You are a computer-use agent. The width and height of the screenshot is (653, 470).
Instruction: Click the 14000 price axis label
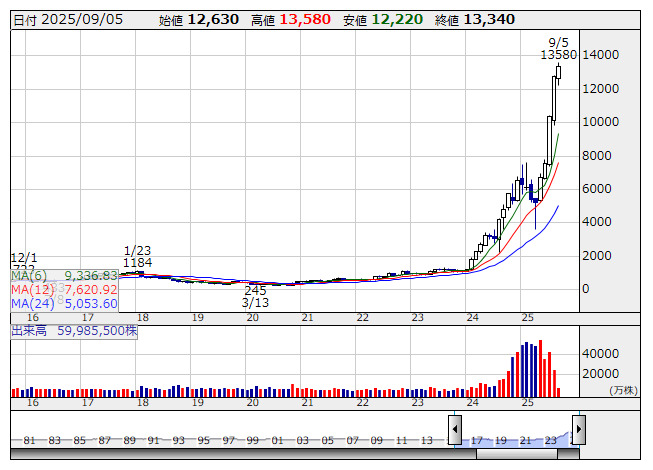coord(601,55)
